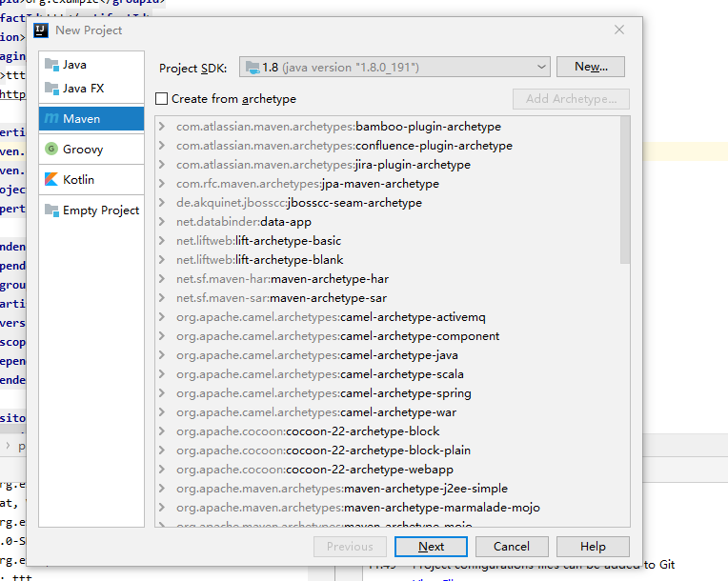Click the archetype list vertical scrollbar thumb
The image size is (728, 581).
tap(625, 190)
